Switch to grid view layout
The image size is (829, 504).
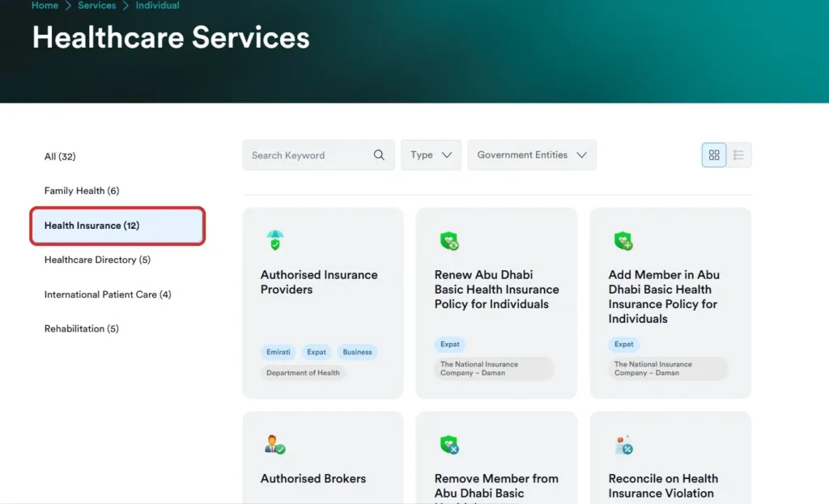[x=714, y=155]
